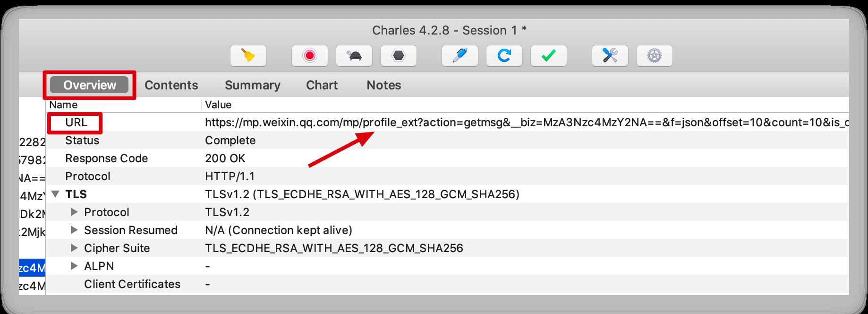Select the 2282 entry in left list
The image size is (868, 314).
coord(32,142)
